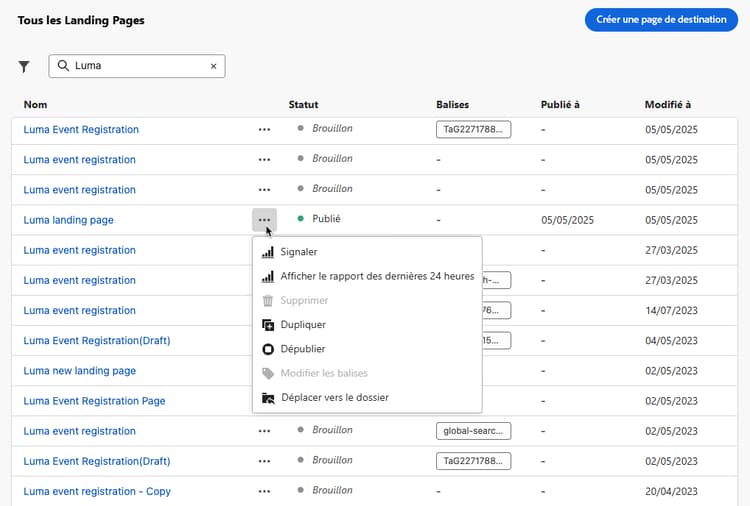The image size is (750, 506).
Task: Open the filter panel funnel icon
Action: (24, 67)
